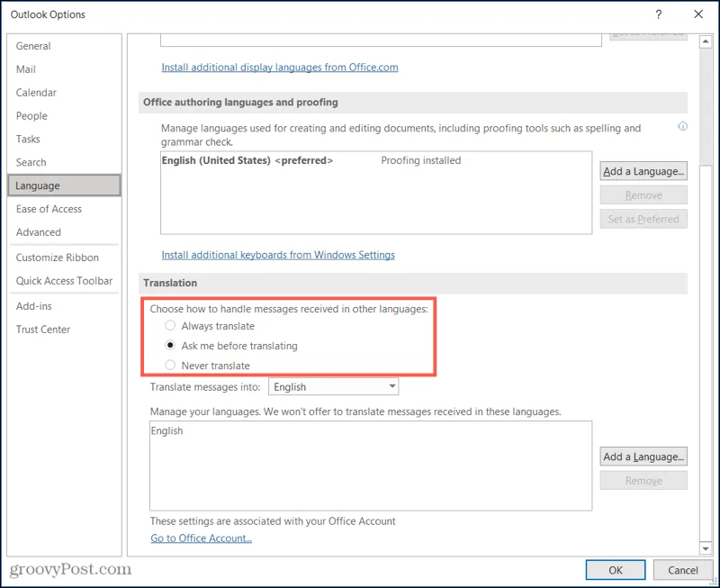This screenshot has width=720, height=588.
Task: Click Install additional display languages from Office.com
Action: pyautogui.click(x=280, y=67)
